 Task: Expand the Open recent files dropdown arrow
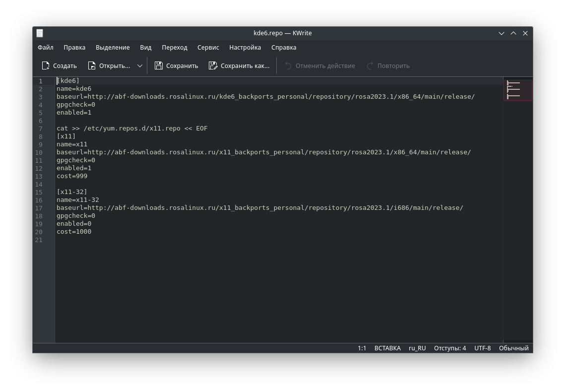140,65
